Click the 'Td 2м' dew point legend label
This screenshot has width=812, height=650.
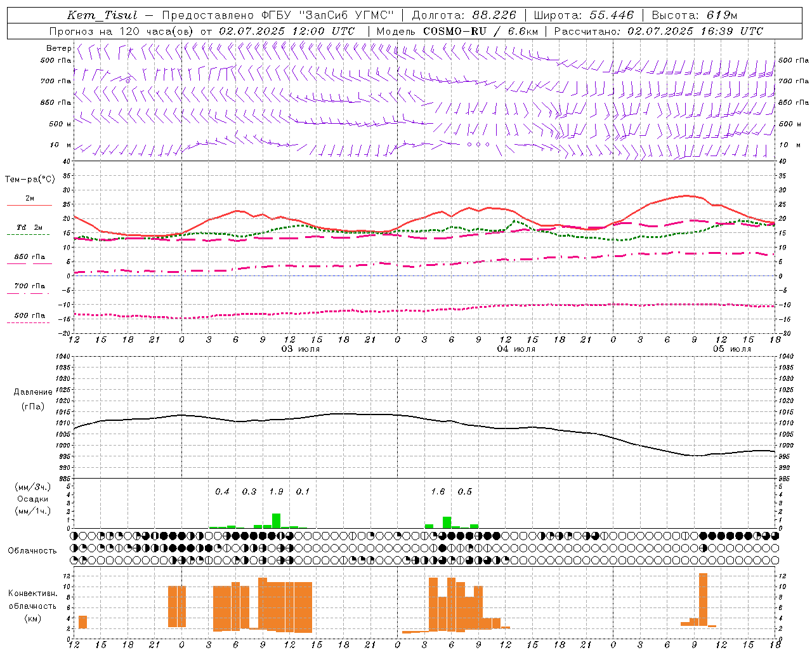click(x=30, y=227)
